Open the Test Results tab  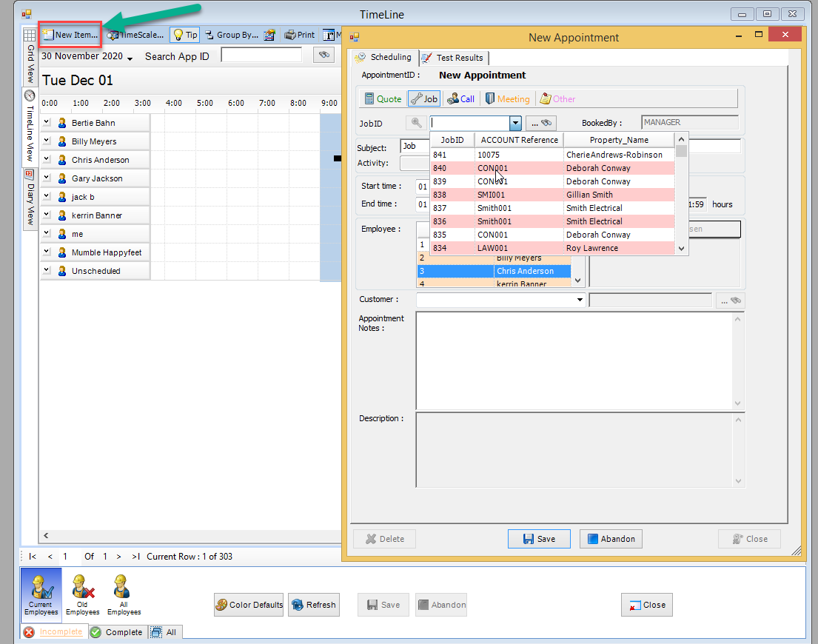[453, 58]
